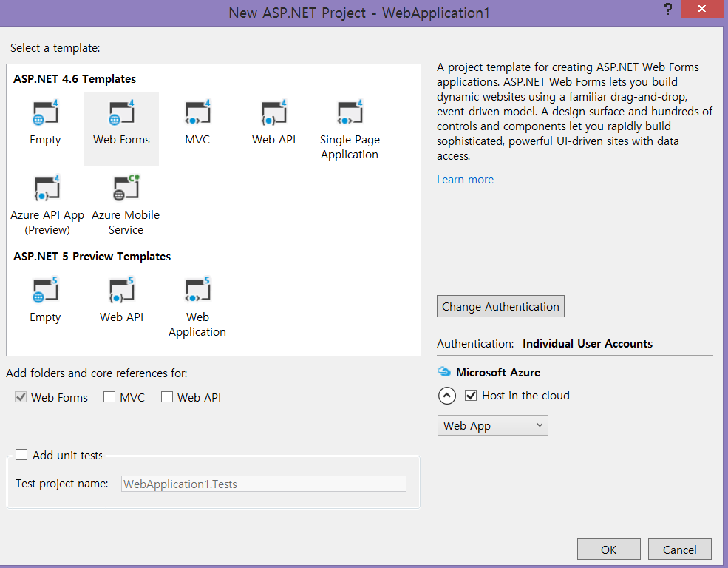Collapse the Microsoft Azure section chevron
Screen dimensions: 728x568
[x=447, y=396]
